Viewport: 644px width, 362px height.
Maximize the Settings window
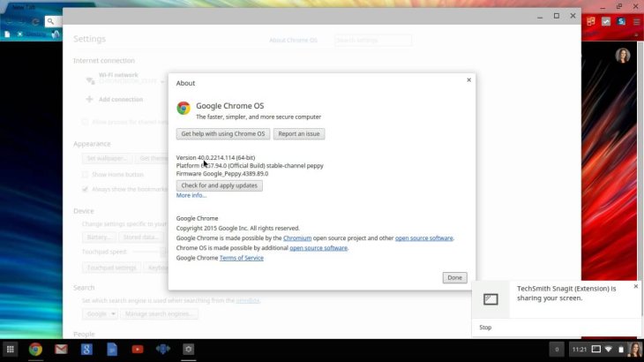557,16
